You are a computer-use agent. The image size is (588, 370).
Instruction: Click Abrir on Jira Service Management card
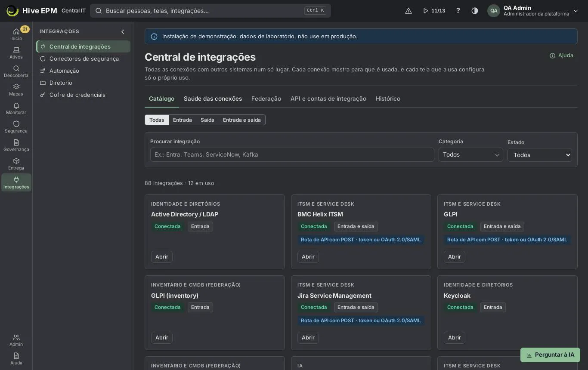point(308,338)
